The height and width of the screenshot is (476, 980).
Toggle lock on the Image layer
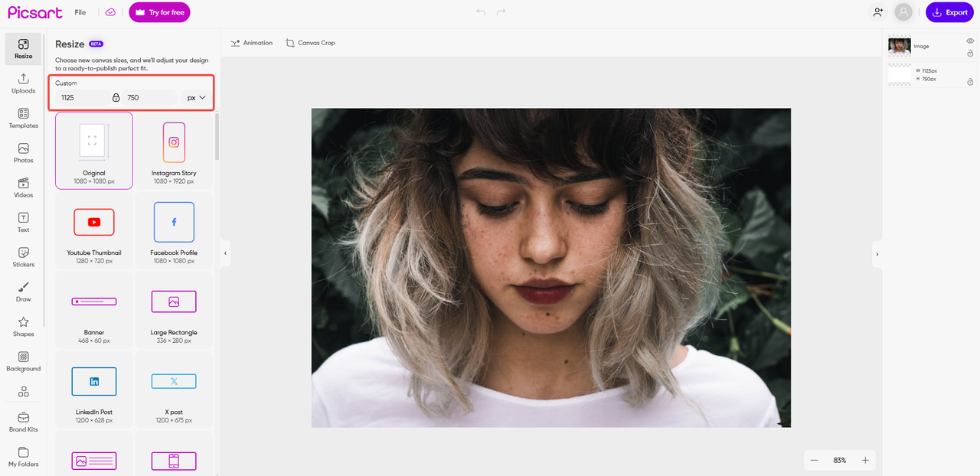click(970, 53)
